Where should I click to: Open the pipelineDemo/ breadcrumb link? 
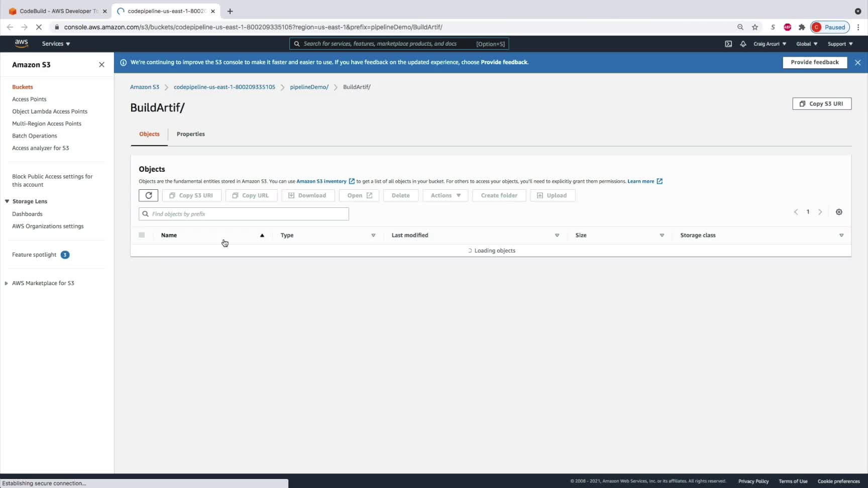tap(309, 87)
